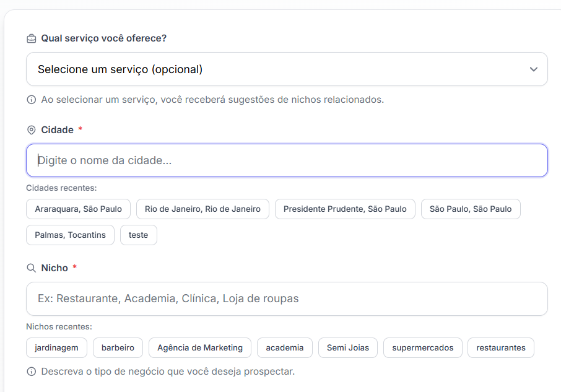Click the info icon beside Descreva text
The width and height of the screenshot is (561, 392).
(x=32, y=372)
